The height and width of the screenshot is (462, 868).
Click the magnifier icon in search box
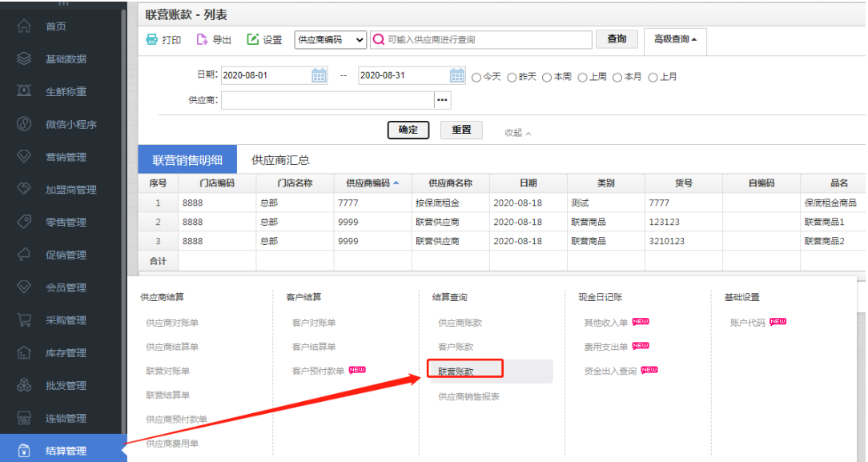[379, 39]
